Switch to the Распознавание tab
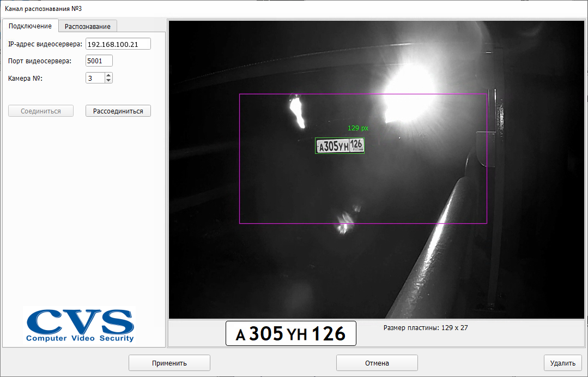Screen dimensions: 588x377 pyautogui.click(x=87, y=26)
